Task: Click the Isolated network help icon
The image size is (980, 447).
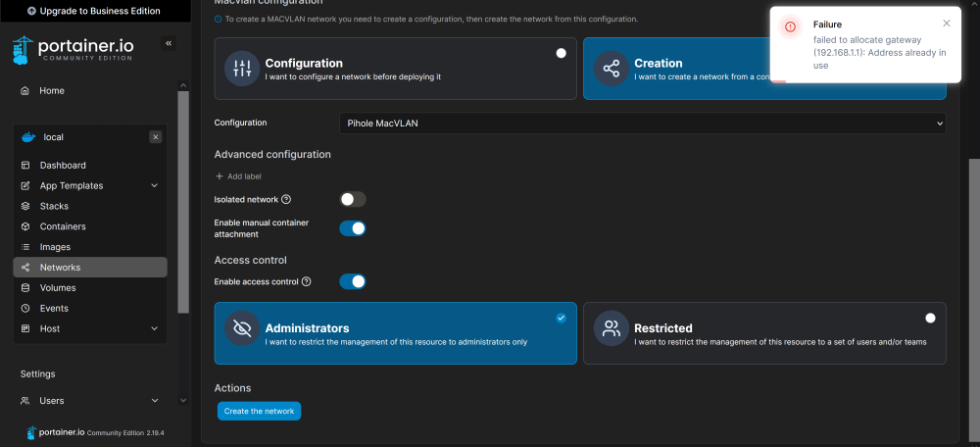Action: pyautogui.click(x=286, y=199)
